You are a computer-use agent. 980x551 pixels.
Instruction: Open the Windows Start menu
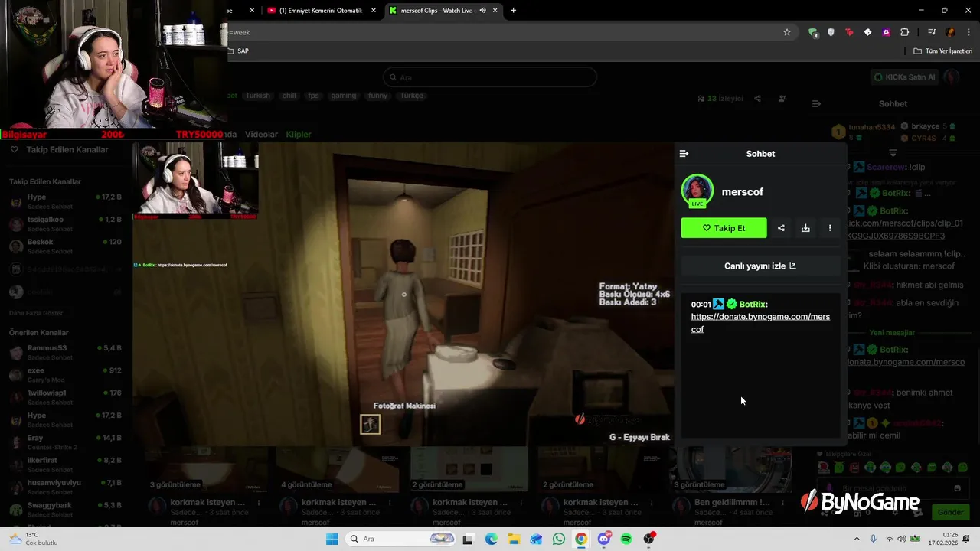coord(332,539)
